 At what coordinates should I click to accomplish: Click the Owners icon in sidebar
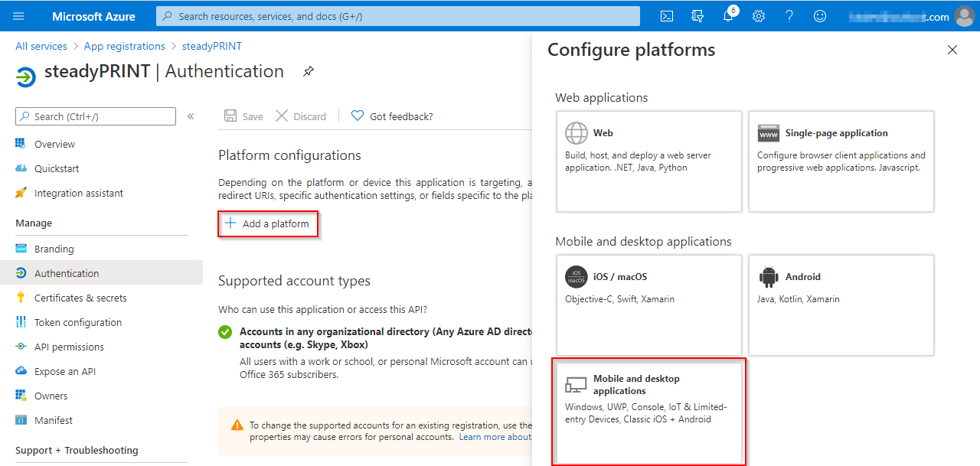point(21,396)
